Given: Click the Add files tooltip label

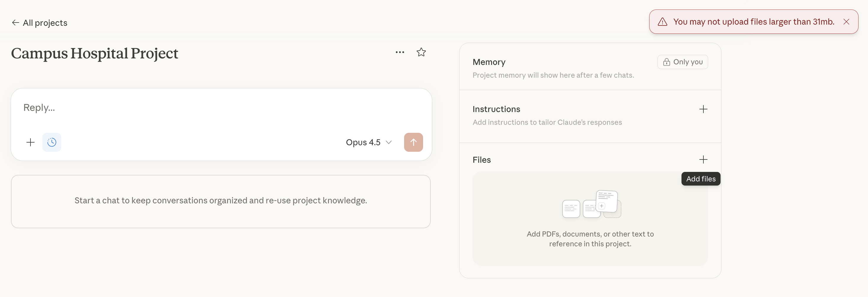Looking at the screenshot, I should click(x=700, y=179).
